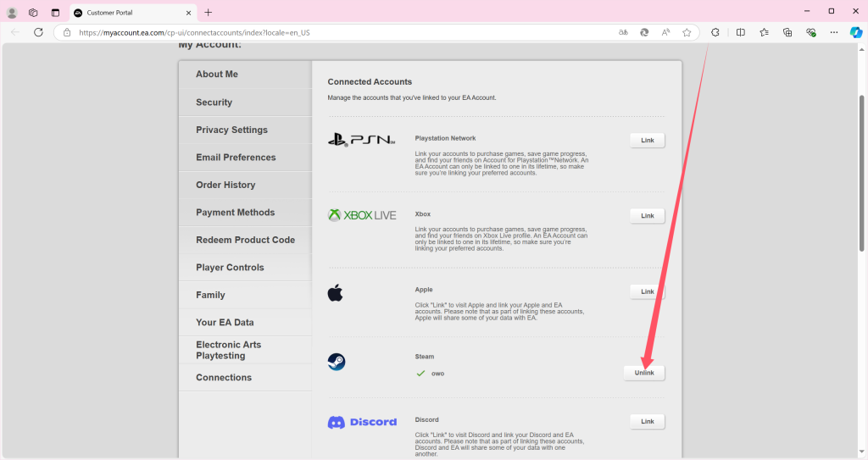The width and height of the screenshot is (868, 460).
Task: Click the Connected Accounts heading
Action: tap(370, 82)
